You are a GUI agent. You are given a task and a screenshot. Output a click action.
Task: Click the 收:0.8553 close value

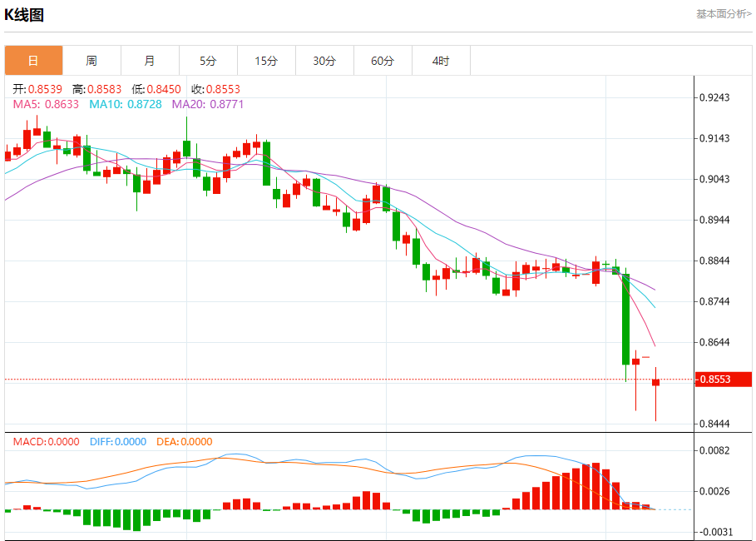215,89
